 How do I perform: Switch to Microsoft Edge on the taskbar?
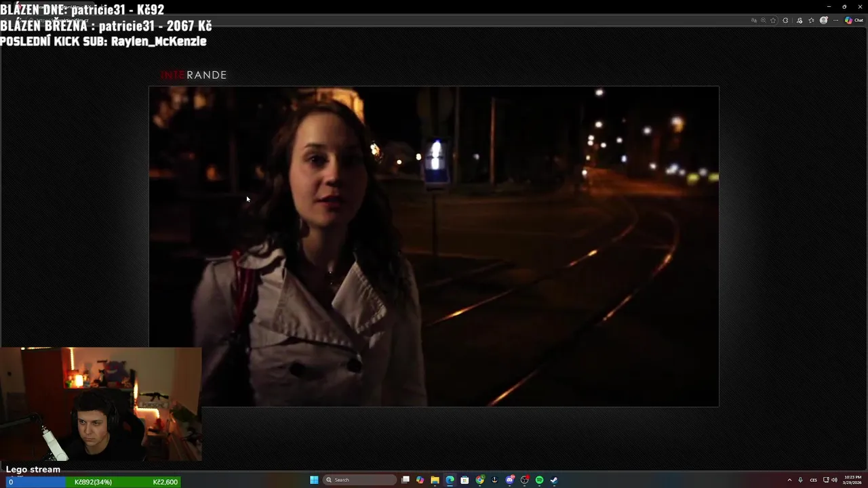click(450, 480)
